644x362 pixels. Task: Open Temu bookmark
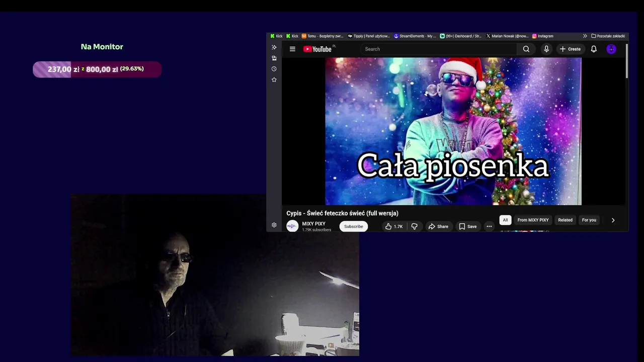tap(323, 36)
